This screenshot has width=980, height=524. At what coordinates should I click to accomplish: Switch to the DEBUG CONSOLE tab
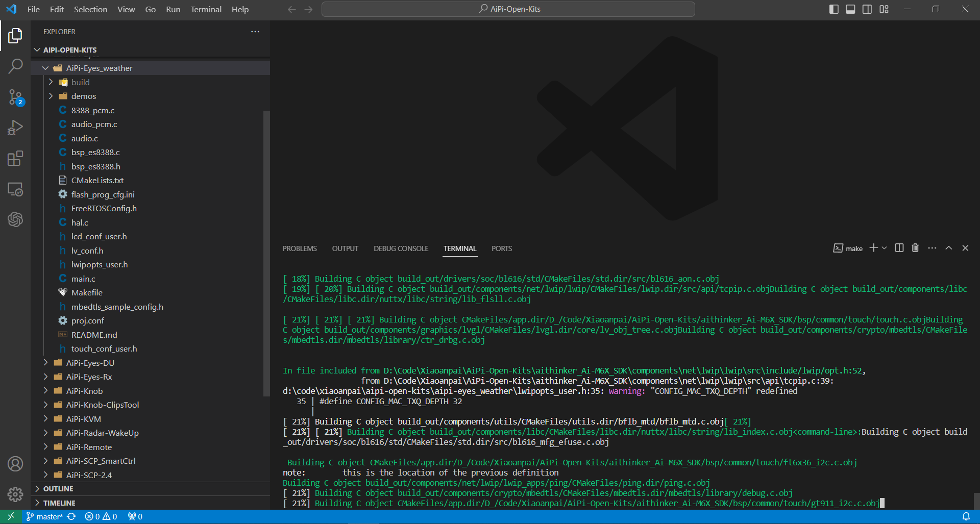point(401,248)
